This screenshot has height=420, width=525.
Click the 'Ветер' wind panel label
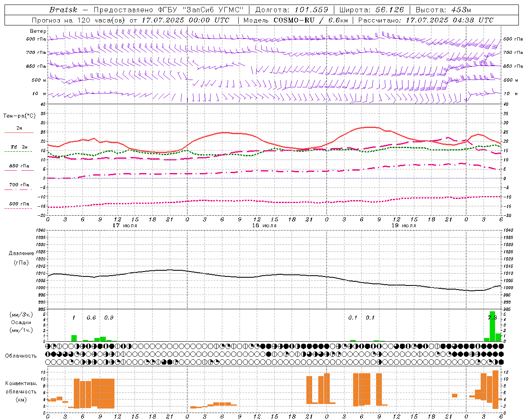(38, 31)
